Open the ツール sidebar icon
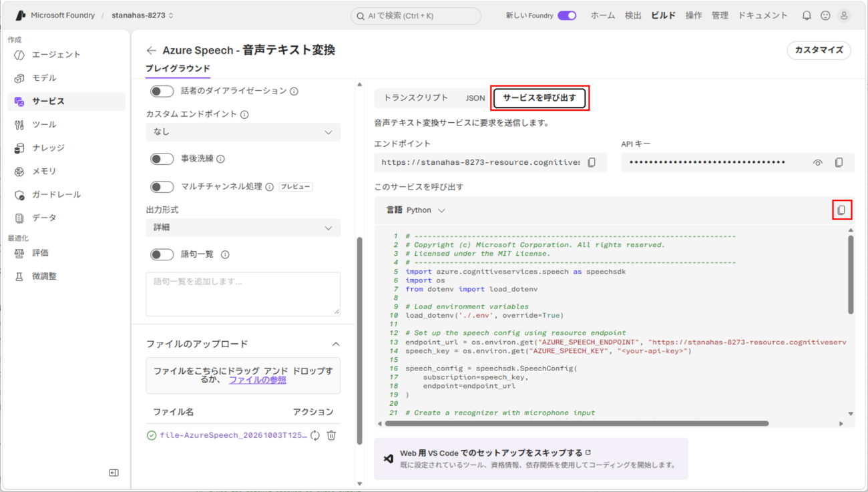Screen dimensions: 868x492 click(19, 125)
